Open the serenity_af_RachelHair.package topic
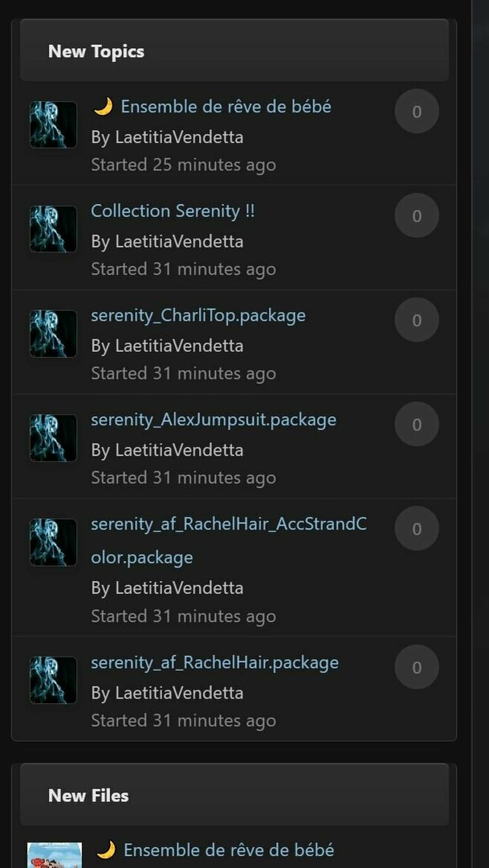 pos(214,662)
